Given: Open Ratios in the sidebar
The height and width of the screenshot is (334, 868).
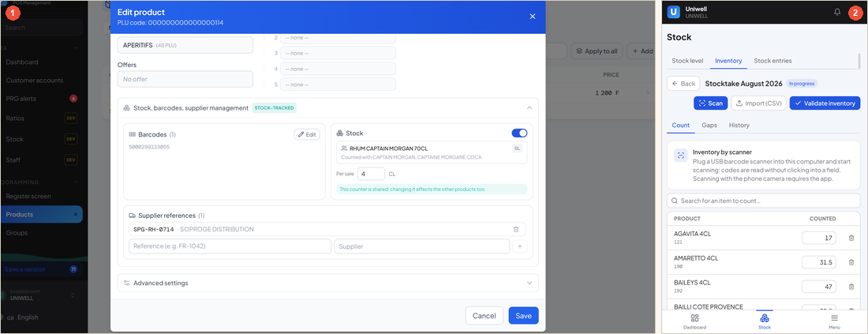Looking at the screenshot, I should (15, 118).
